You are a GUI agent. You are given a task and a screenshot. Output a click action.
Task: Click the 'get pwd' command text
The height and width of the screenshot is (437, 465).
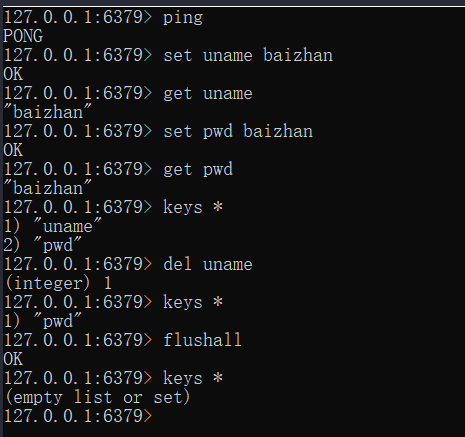pos(198,169)
